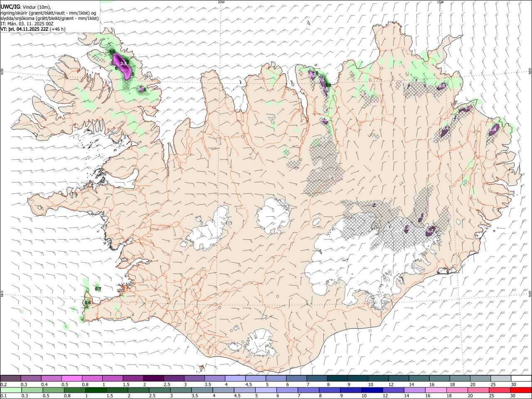
Task: Click the '0.6' value on the Reykjanes peninsula tip
Action: 88,303
